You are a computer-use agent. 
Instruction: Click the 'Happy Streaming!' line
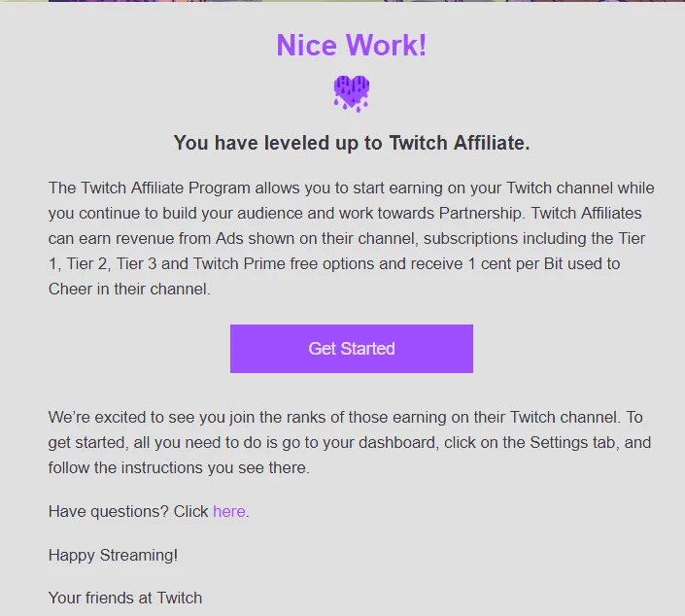(x=113, y=555)
